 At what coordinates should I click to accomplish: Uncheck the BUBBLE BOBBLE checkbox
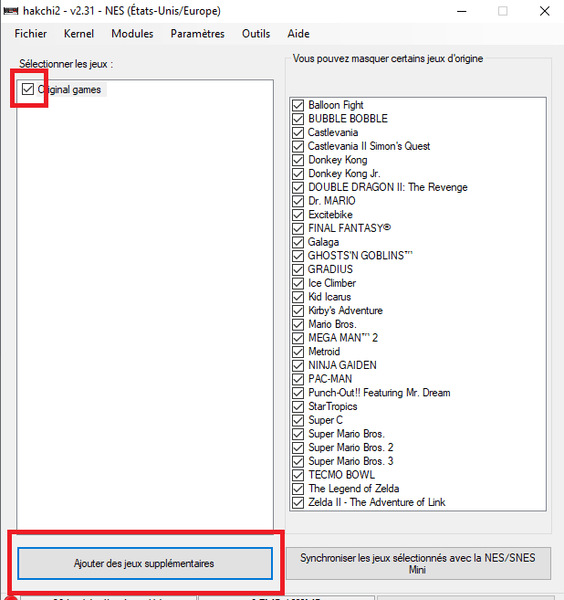tap(298, 119)
